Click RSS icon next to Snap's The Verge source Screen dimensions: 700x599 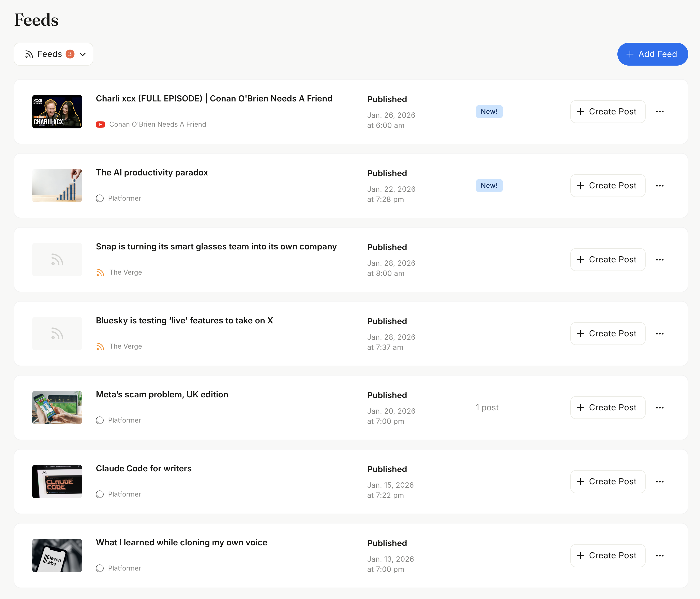point(100,272)
